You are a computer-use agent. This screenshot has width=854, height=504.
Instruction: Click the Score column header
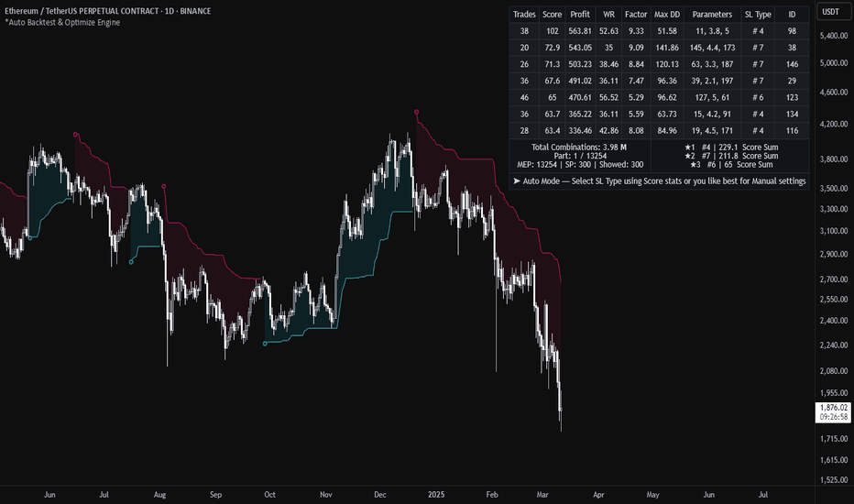[x=552, y=15]
